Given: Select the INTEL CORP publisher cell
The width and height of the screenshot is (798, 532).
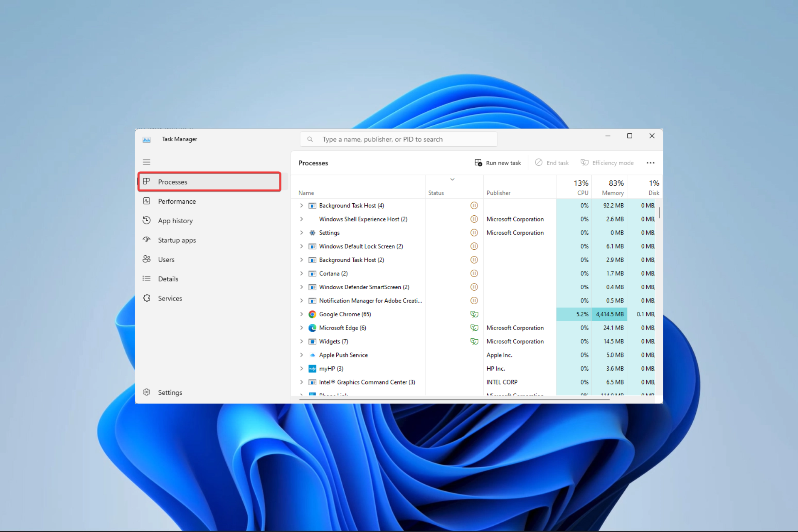Looking at the screenshot, I should click(x=520, y=382).
